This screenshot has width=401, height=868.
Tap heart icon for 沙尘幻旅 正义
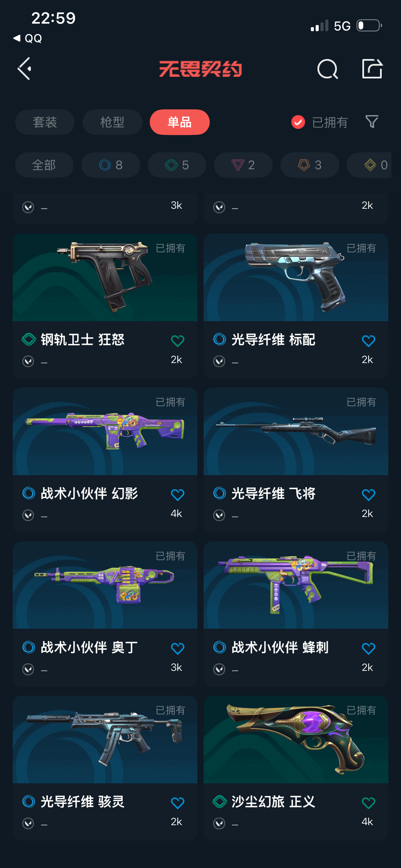(x=368, y=803)
